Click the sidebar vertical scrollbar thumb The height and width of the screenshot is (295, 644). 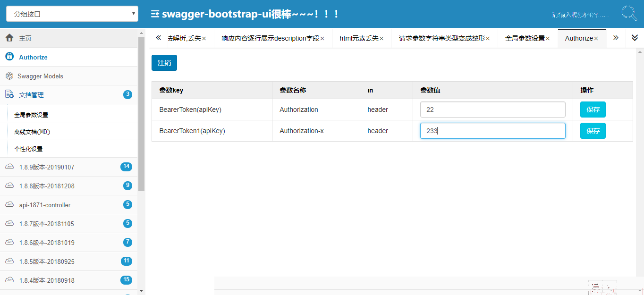tap(141, 114)
